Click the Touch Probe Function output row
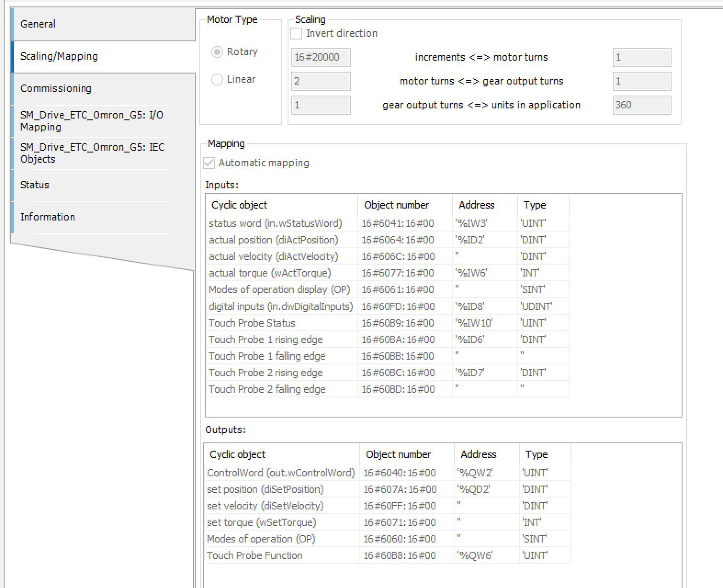This screenshot has height=588, width=723. [254, 555]
